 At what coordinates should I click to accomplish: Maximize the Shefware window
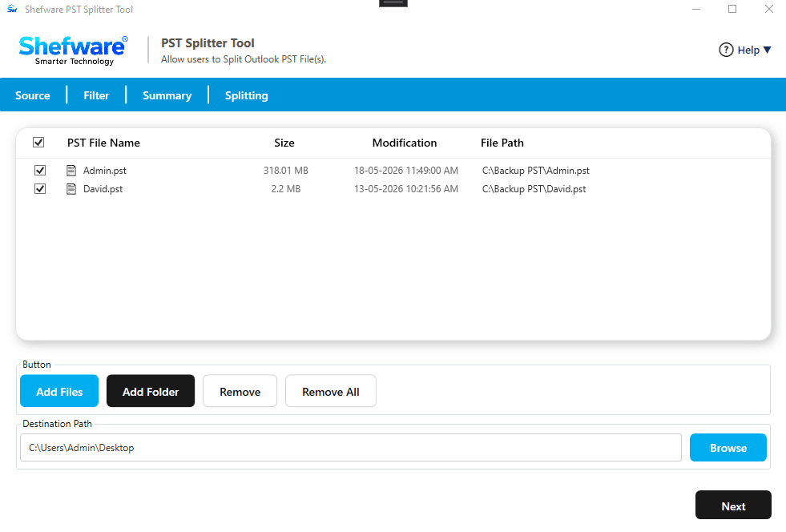732,9
